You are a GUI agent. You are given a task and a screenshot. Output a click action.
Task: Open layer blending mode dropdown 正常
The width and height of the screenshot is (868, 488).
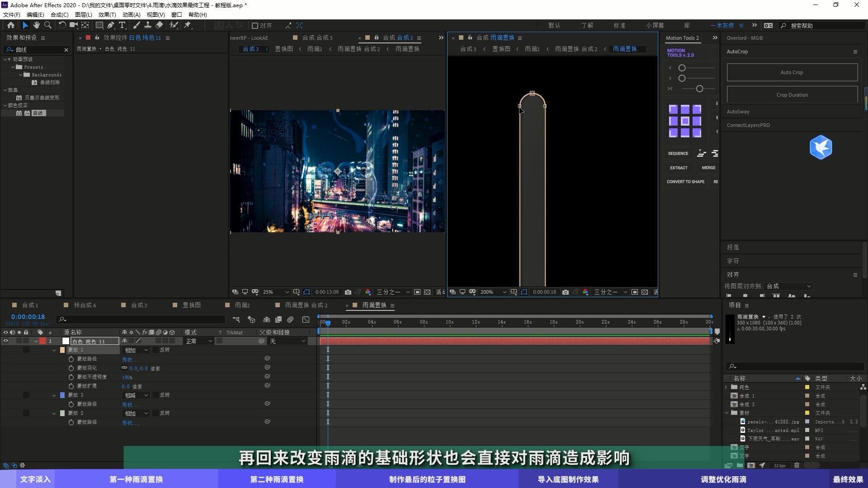click(199, 341)
